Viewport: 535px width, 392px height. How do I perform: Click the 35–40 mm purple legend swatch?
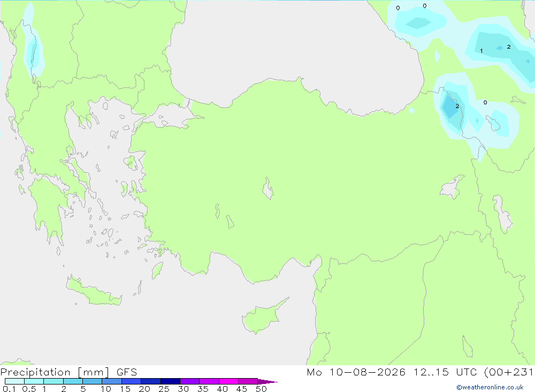point(209,381)
